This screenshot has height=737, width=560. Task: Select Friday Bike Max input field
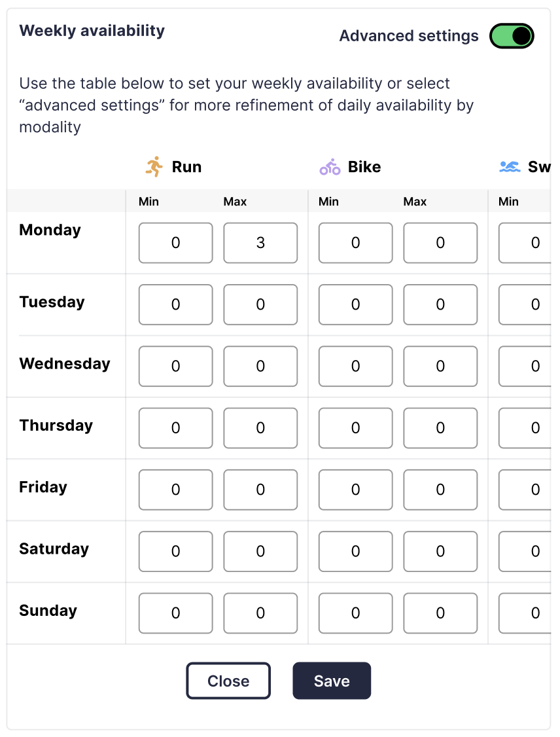click(440, 490)
